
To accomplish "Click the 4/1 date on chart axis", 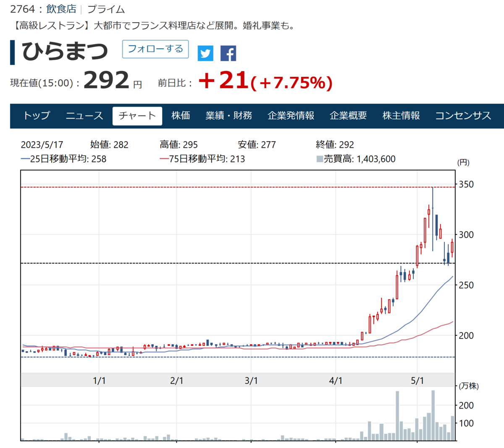I will click(x=336, y=381).
